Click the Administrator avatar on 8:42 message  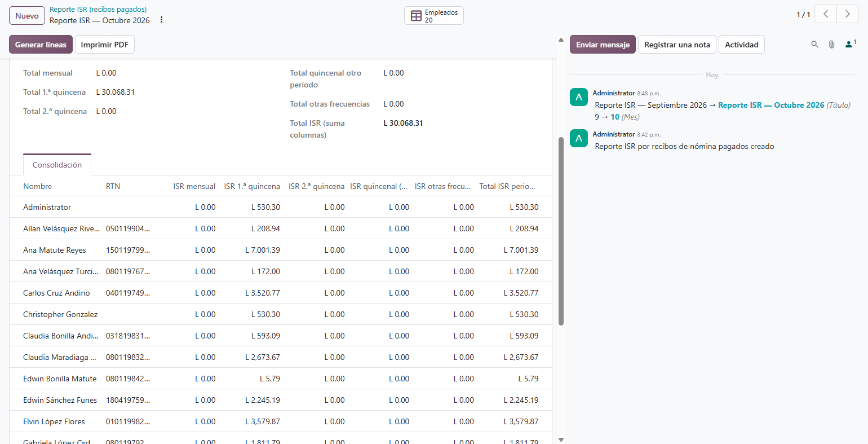point(579,138)
